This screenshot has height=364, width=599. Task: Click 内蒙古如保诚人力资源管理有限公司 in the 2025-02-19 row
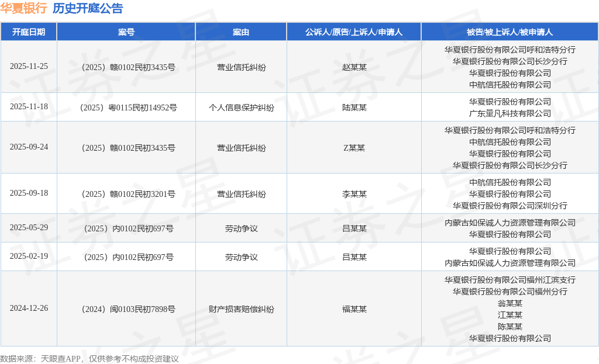coord(510,263)
